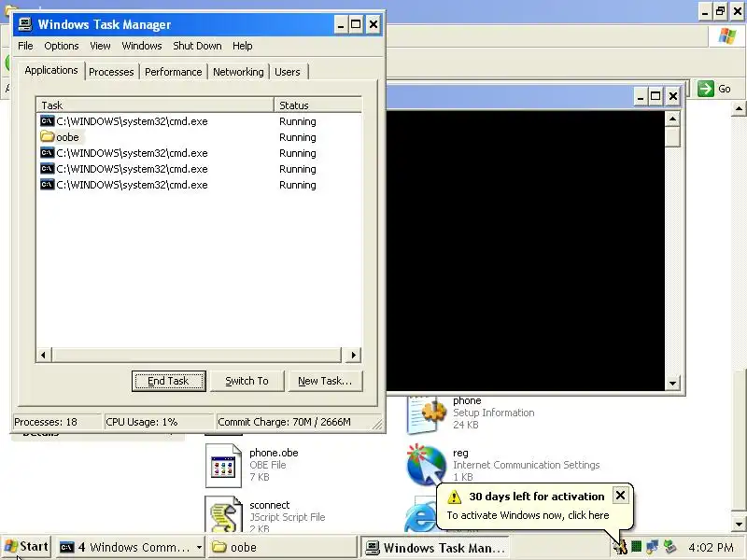Click 'To activate Windows now, click here'

pos(528,515)
